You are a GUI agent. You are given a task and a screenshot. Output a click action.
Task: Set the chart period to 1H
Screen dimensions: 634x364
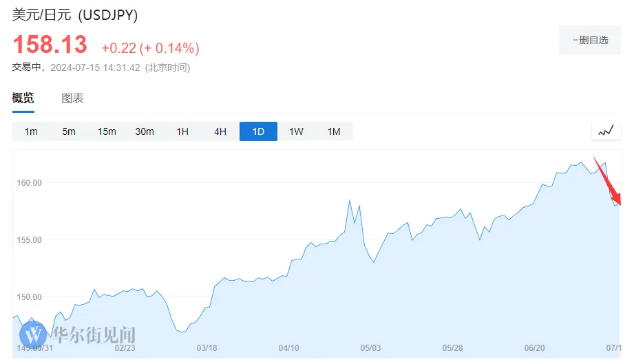(x=182, y=131)
